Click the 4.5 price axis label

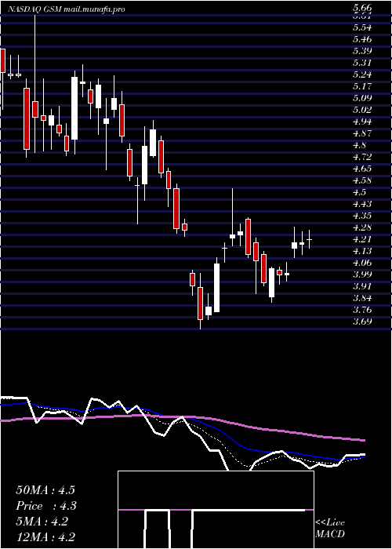tap(360, 192)
